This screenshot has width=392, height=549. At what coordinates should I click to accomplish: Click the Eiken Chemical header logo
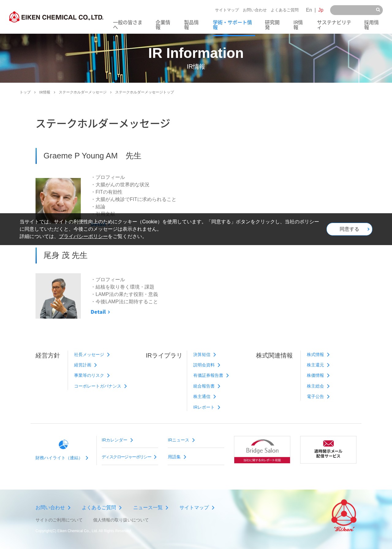pyautogui.click(x=56, y=17)
